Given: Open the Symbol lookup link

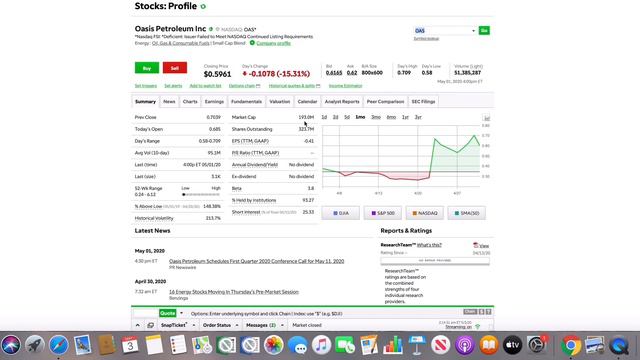Looking at the screenshot, I should click(426, 39).
